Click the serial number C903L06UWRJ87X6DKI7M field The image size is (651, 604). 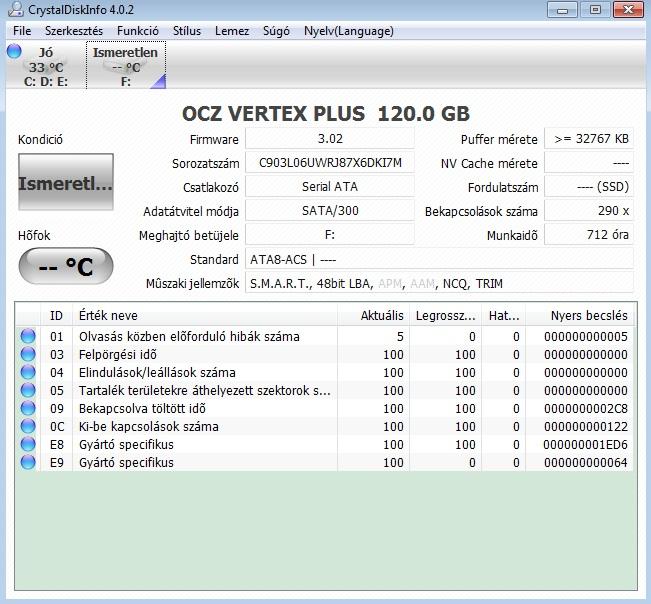pos(330,163)
